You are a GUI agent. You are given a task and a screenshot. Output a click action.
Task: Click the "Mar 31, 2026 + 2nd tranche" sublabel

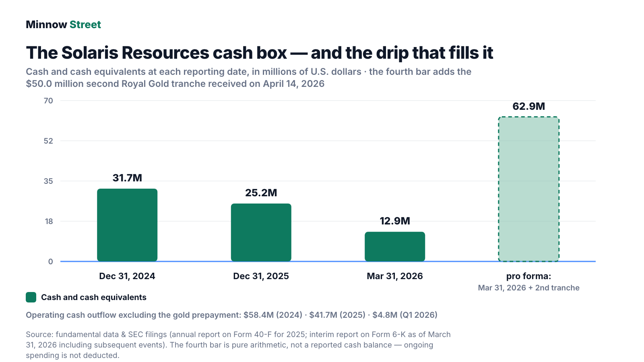pyautogui.click(x=528, y=288)
